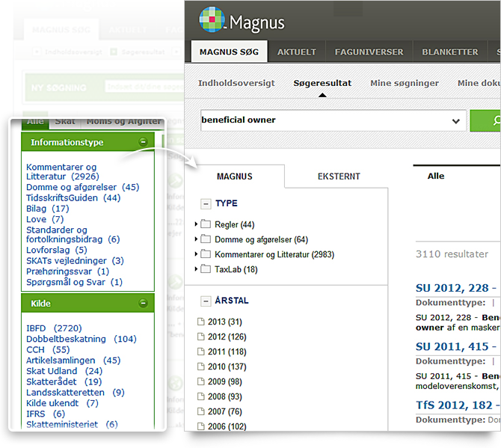
Task: Click the 2008 document icon
Action: pyautogui.click(x=200, y=396)
